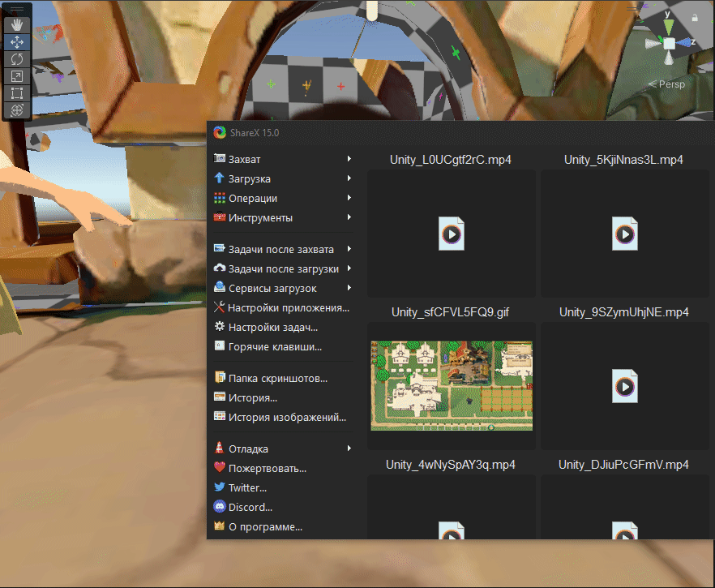Screen dimensions: 715x588
Task: Click the История list icon
Action: pos(220,397)
